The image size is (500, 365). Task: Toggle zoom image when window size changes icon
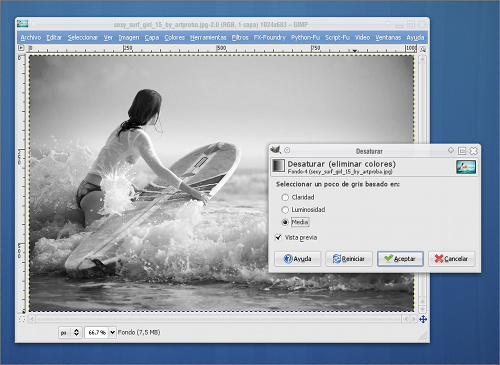(x=423, y=49)
